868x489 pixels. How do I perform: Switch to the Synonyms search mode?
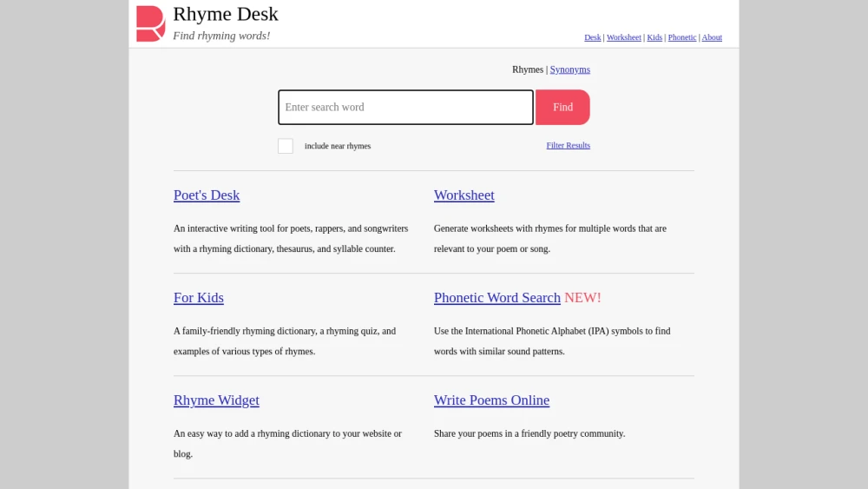click(569, 69)
